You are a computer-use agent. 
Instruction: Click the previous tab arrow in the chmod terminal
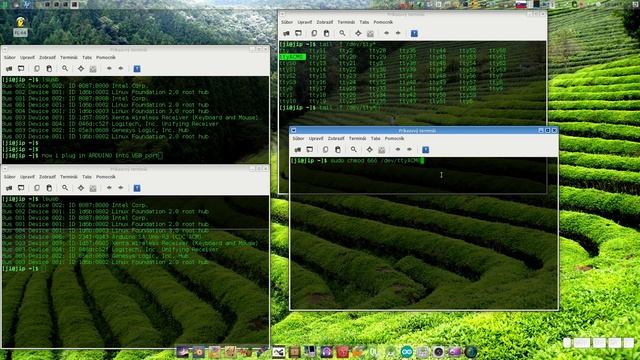pos(398,149)
